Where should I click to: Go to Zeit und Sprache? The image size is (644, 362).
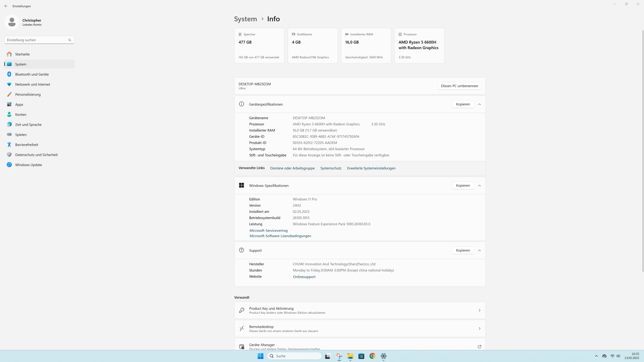39,124
